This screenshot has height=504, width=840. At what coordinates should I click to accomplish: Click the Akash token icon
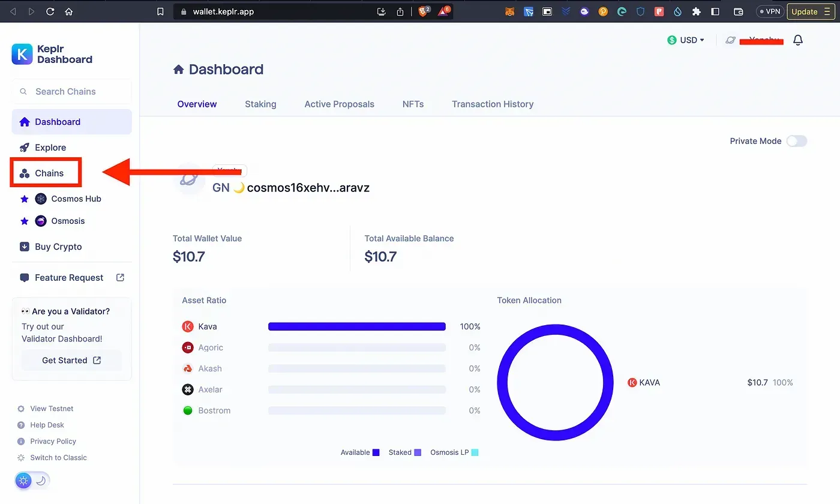(188, 368)
